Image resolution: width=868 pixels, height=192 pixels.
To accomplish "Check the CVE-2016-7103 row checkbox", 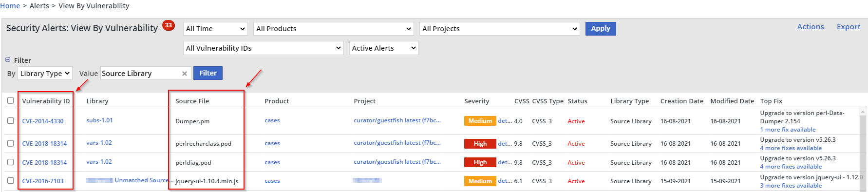I will click(10, 180).
